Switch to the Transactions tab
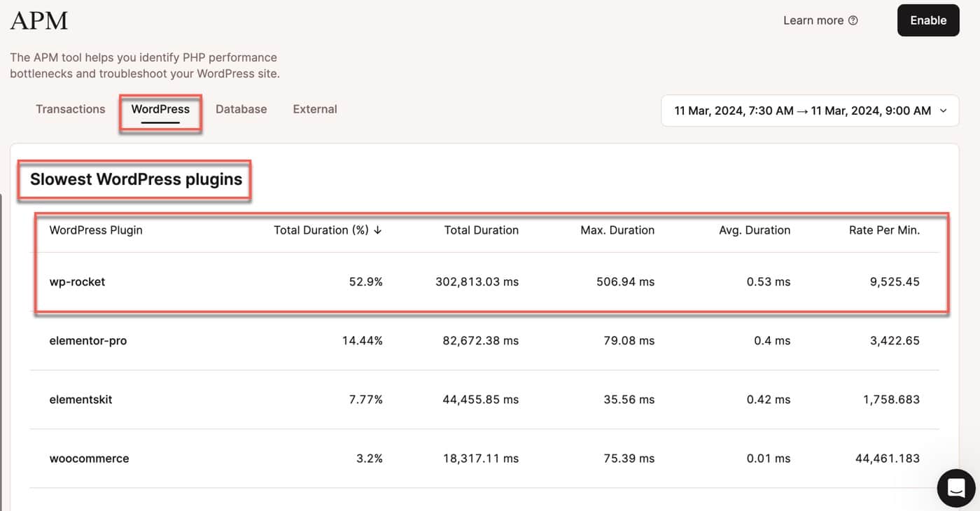This screenshot has height=511, width=980. click(x=71, y=109)
